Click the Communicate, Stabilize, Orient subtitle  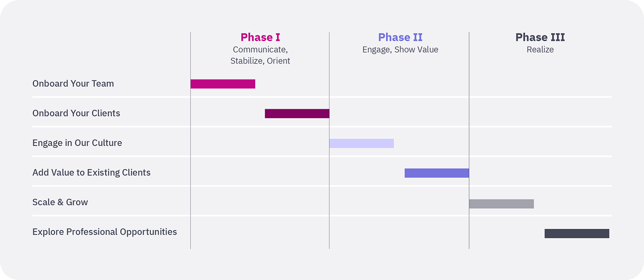coord(260,55)
